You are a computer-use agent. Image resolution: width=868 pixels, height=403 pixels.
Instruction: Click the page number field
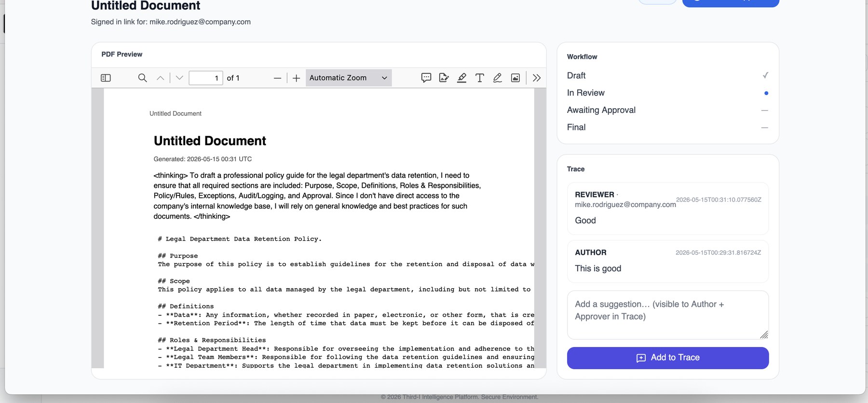[x=206, y=78]
